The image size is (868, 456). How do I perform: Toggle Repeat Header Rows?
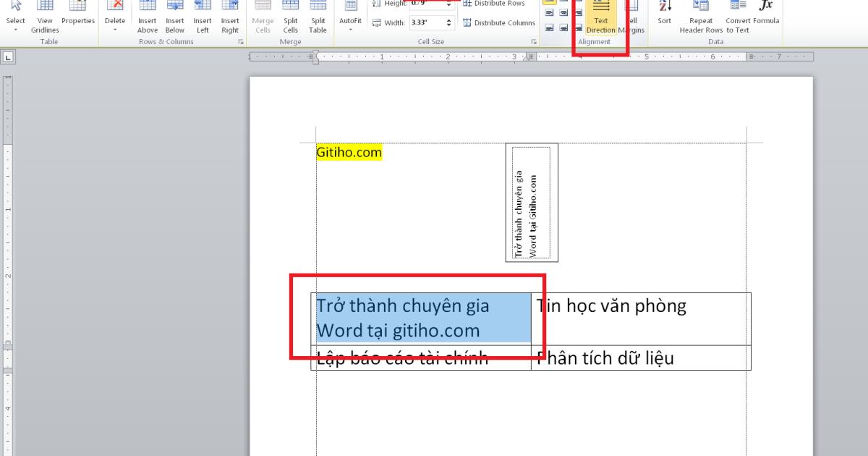pos(701,17)
